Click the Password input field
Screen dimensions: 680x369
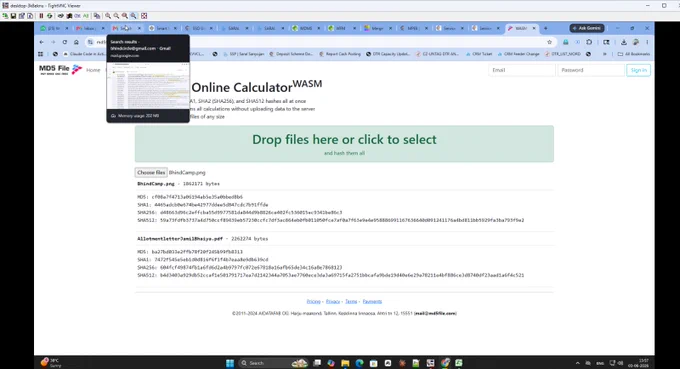(591, 70)
